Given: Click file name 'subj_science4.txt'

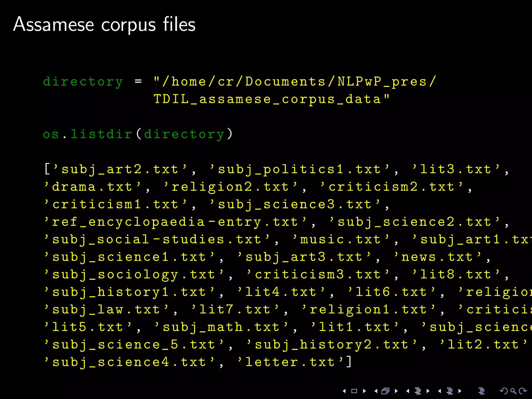Looking at the screenshot, I should tap(129, 362).
